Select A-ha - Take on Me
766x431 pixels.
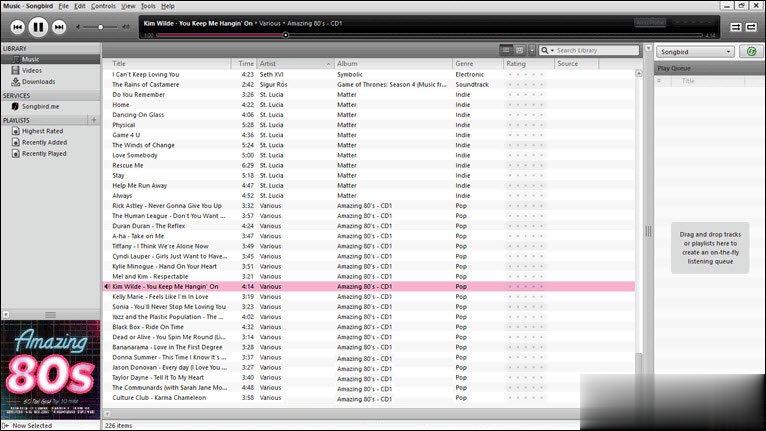(138, 236)
